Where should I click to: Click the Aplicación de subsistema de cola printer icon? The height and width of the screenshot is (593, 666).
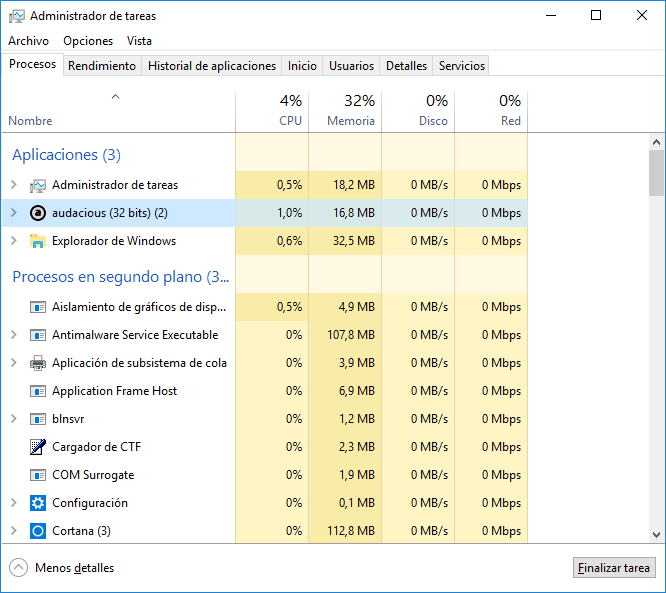click(x=38, y=363)
